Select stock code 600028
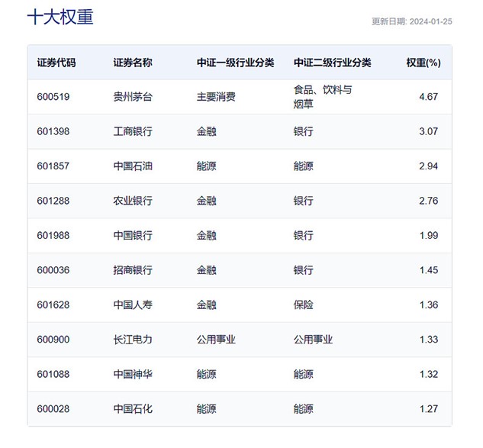Screen dimensions: 483x448 tap(53, 409)
